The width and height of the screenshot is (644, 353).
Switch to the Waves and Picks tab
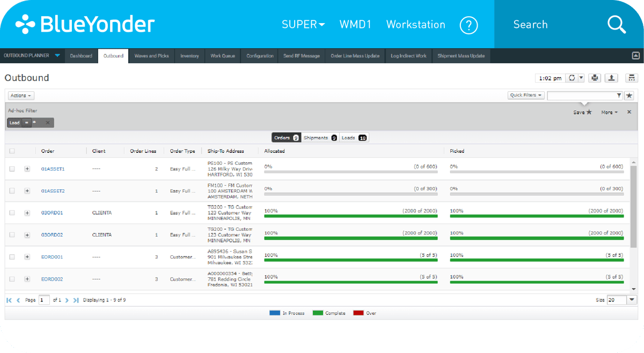click(150, 56)
